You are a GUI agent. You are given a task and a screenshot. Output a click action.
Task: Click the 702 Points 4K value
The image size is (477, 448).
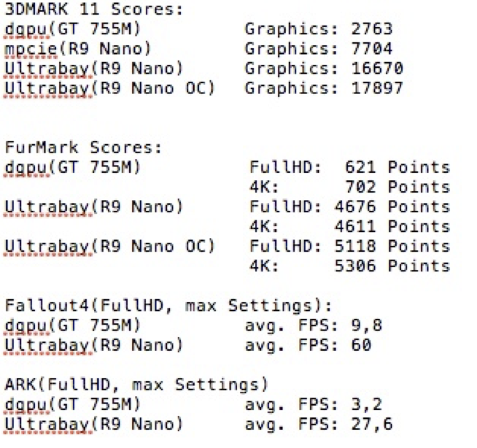397,188
